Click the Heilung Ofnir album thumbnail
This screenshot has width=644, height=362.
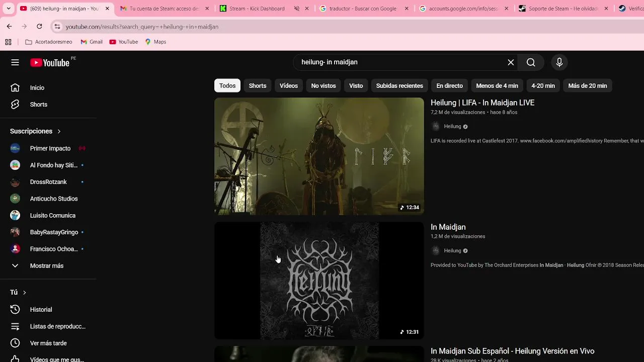(x=319, y=281)
